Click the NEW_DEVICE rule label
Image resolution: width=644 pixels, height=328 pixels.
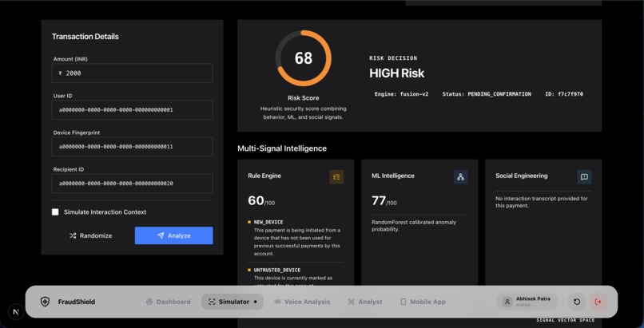pos(268,222)
